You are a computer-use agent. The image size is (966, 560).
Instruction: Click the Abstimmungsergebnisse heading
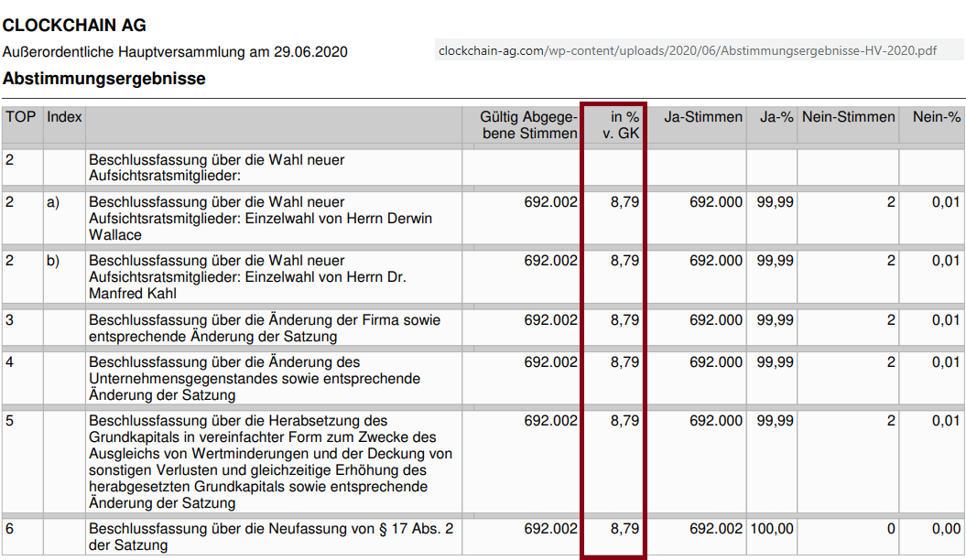point(104,79)
